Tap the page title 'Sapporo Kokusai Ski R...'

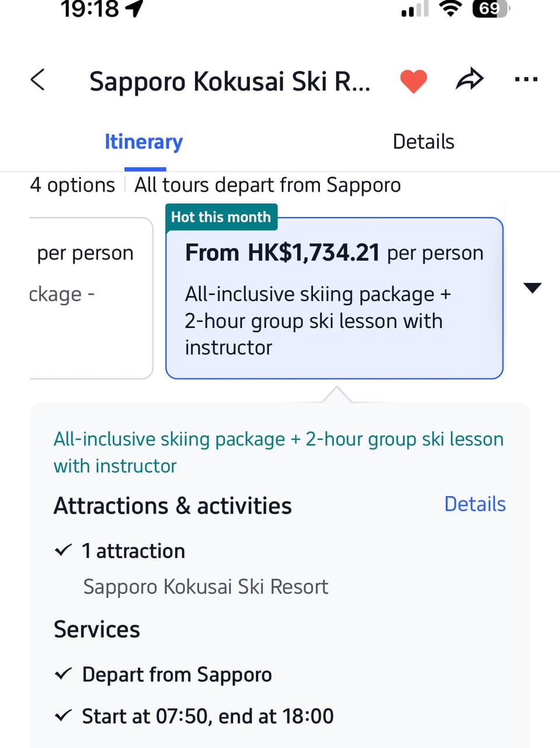(x=229, y=81)
